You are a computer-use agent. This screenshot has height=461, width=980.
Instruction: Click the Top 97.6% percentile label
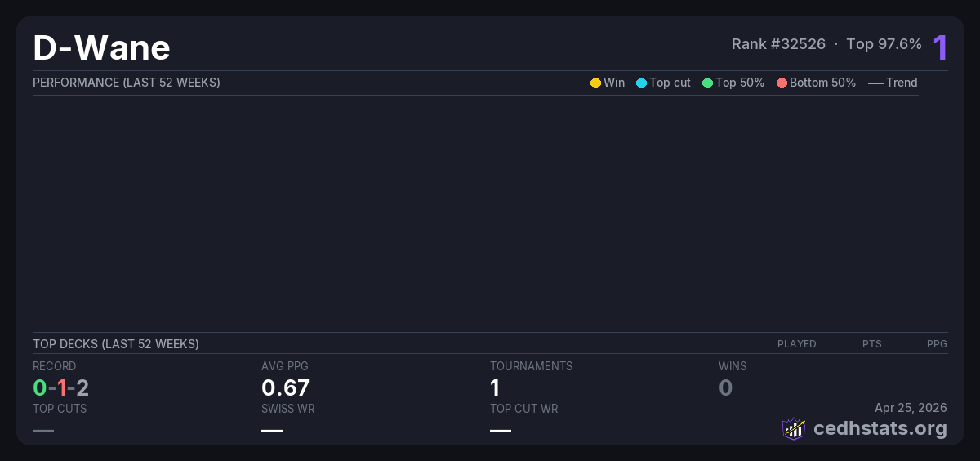pos(884,44)
